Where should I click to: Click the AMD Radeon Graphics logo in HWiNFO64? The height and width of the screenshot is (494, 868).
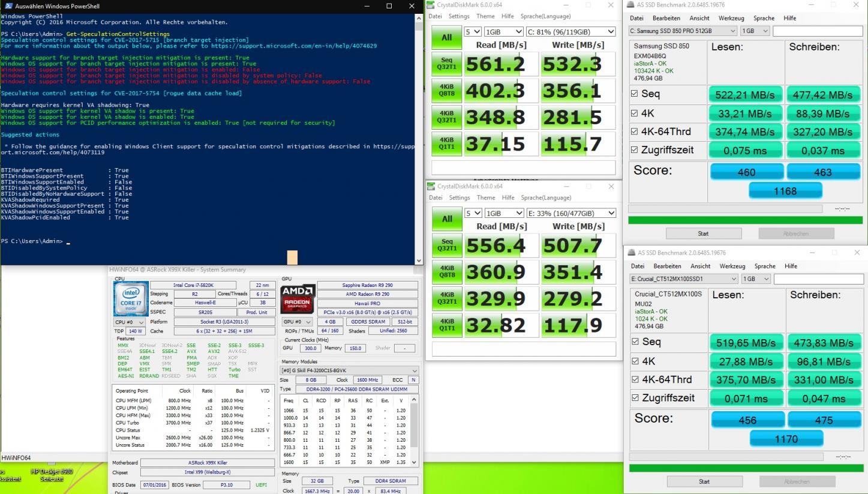coord(298,298)
